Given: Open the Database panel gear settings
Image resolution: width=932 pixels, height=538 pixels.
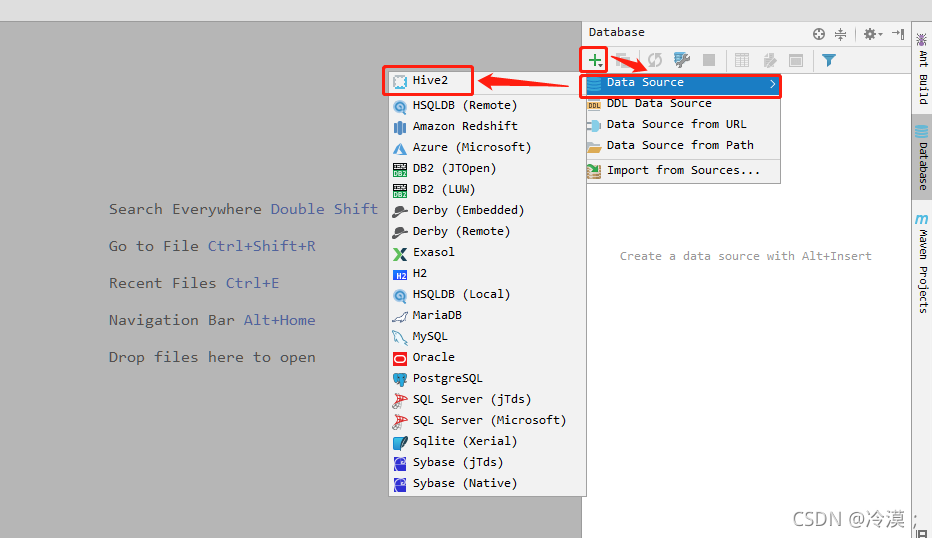Looking at the screenshot, I should click(x=872, y=34).
